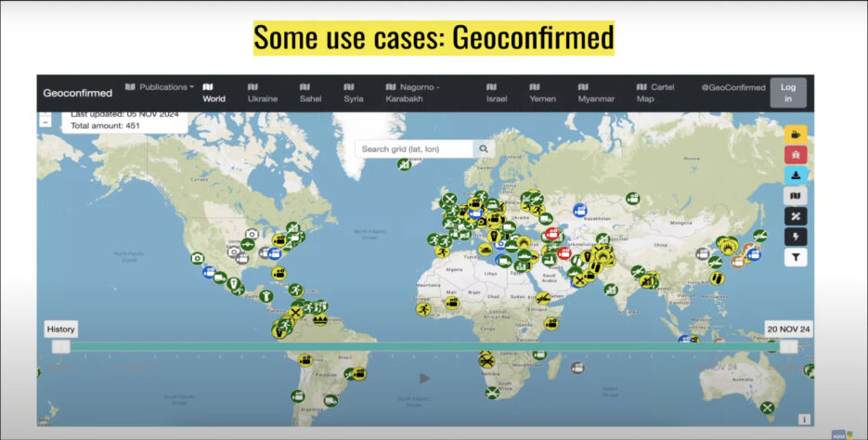Viewport: 868px width, 440px height.
Task: Open the Israel map tab
Action: point(497,93)
